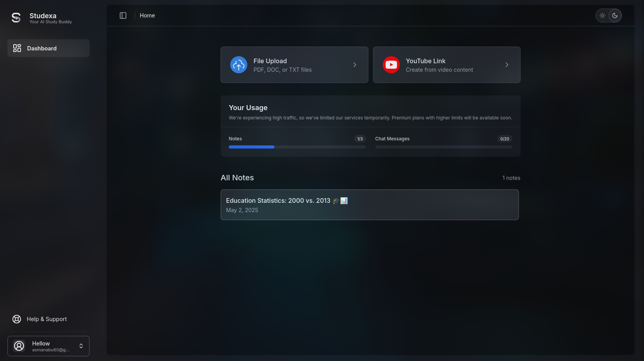This screenshot has width=644, height=361.
Task: Click the sidebar collapse panel icon
Action: coord(123,15)
